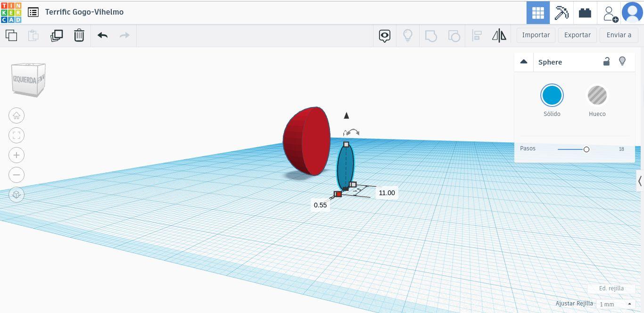Mirror the selected shape
This screenshot has width=644, height=313.
click(x=499, y=35)
